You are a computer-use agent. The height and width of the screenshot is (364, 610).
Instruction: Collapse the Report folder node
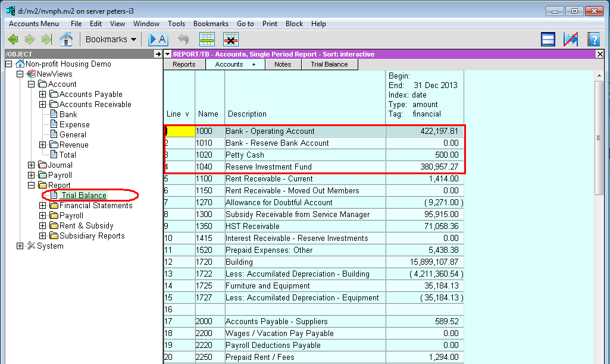(x=31, y=185)
